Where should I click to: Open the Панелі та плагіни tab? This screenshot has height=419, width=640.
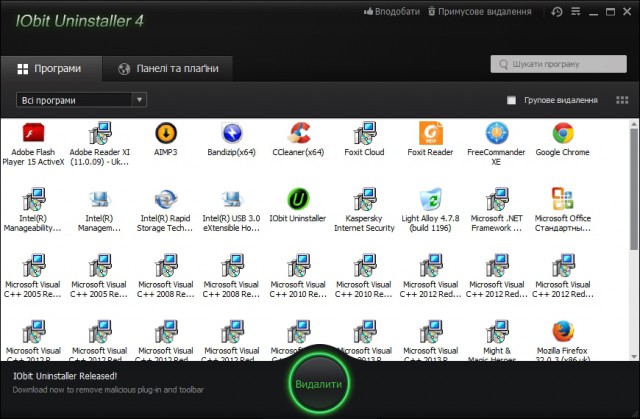tap(168, 69)
